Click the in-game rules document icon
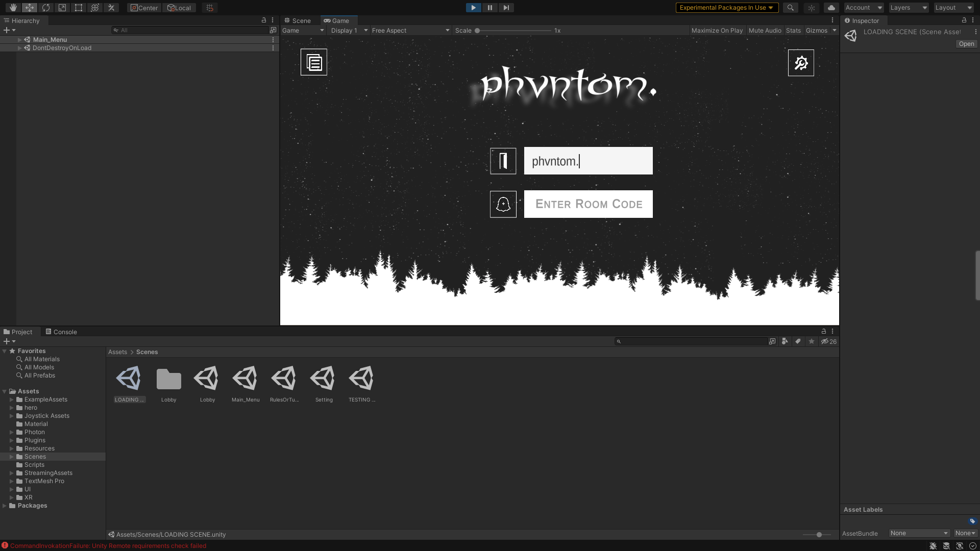 coord(314,62)
